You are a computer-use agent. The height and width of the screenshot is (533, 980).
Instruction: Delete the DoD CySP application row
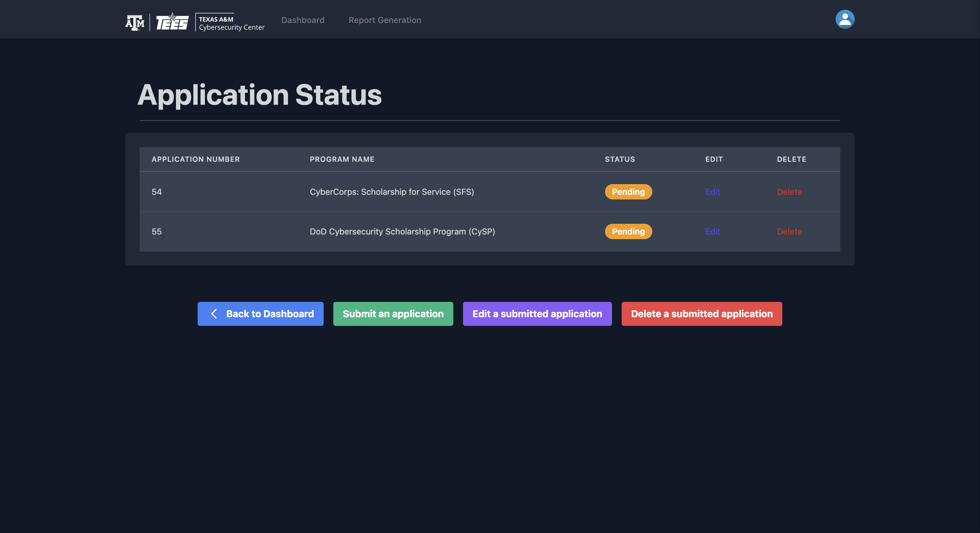789,231
